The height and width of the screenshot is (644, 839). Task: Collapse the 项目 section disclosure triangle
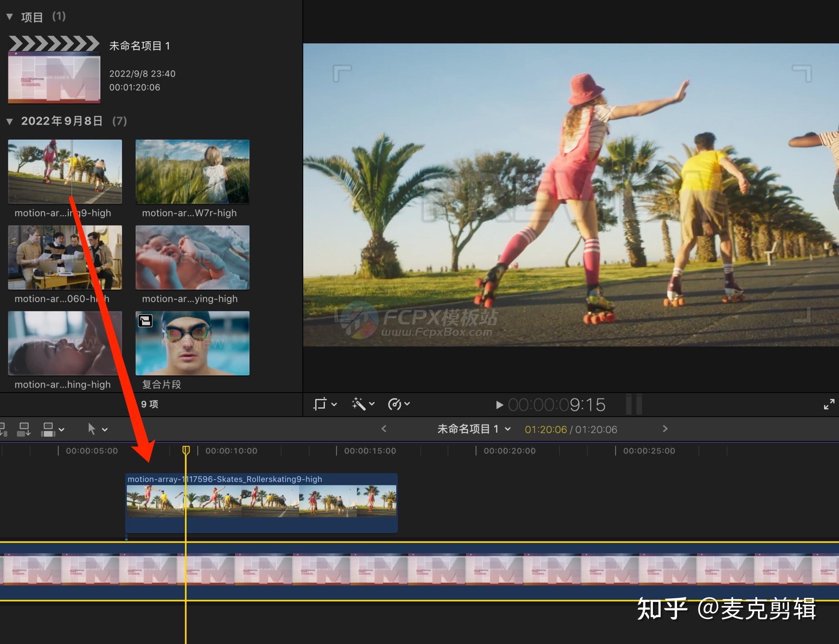tap(10, 17)
